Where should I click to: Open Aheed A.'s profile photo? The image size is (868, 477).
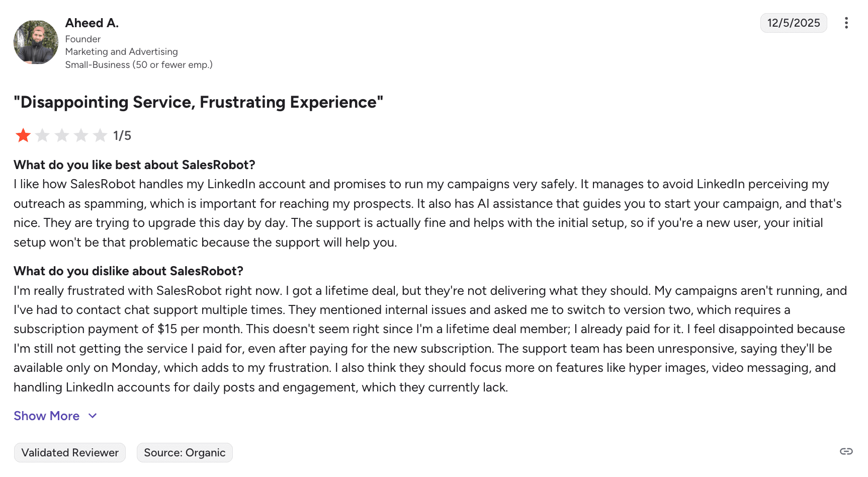[x=36, y=42]
